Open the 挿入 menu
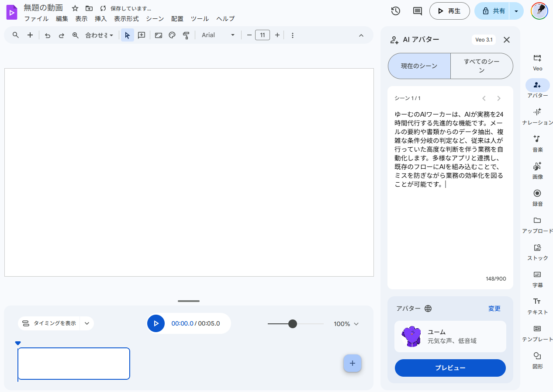Image resolution: width=553 pixels, height=392 pixels. [x=101, y=19]
